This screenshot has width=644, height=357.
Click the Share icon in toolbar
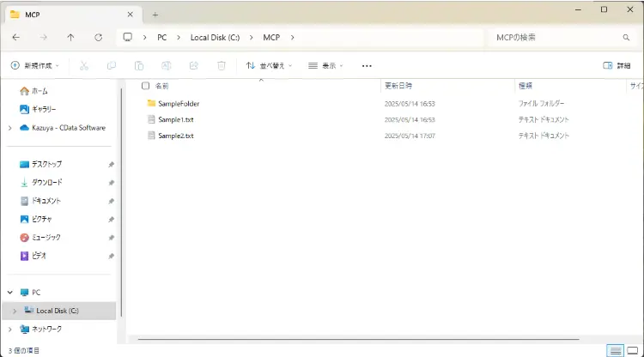tap(194, 66)
